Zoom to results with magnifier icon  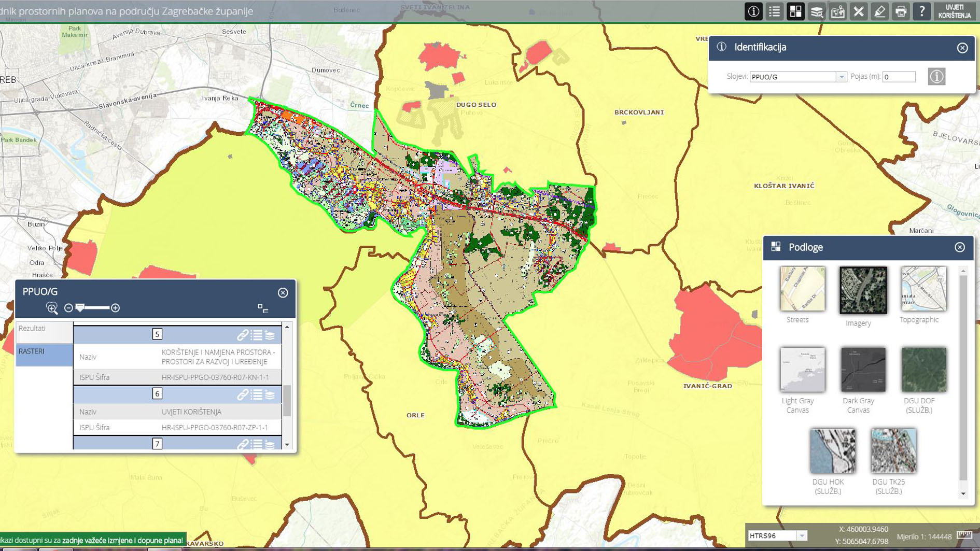pyautogui.click(x=52, y=308)
